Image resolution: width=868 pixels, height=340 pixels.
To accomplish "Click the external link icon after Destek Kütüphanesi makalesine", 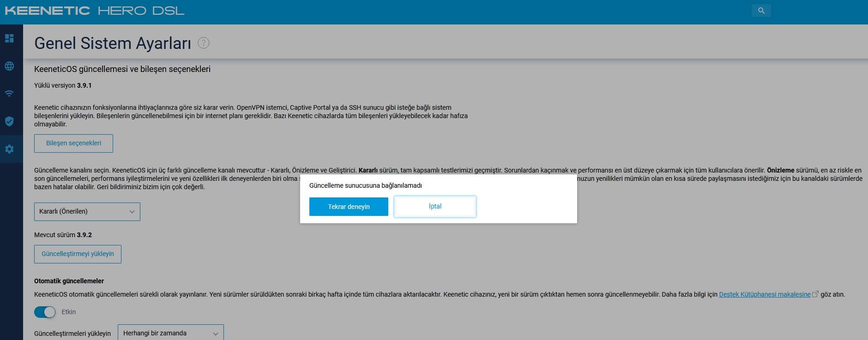I will click(x=815, y=294).
